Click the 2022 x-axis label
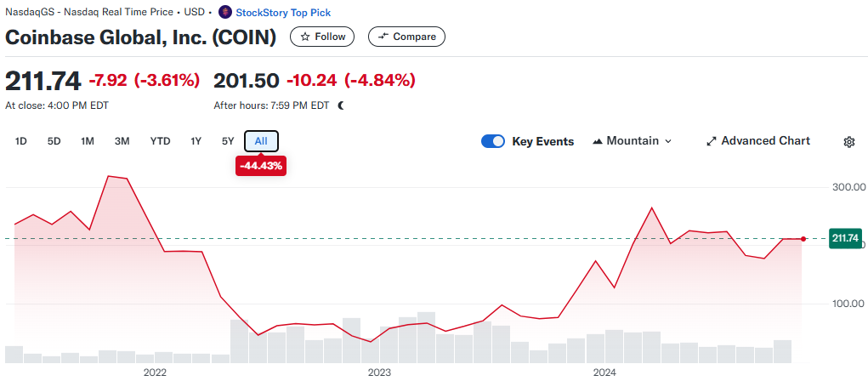The width and height of the screenshot is (868, 381). point(155,372)
